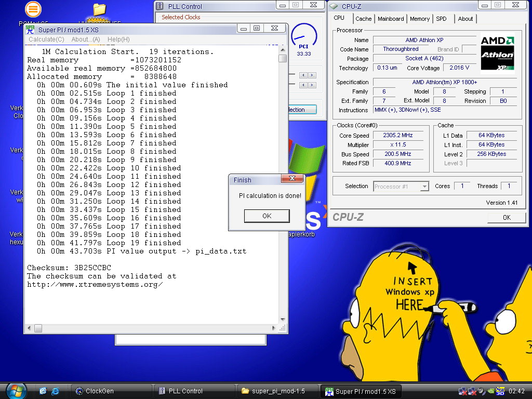Click the Level 2 cache 256 KBytes value
The height and width of the screenshot is (399, 532).
click(x=491, y=154)
